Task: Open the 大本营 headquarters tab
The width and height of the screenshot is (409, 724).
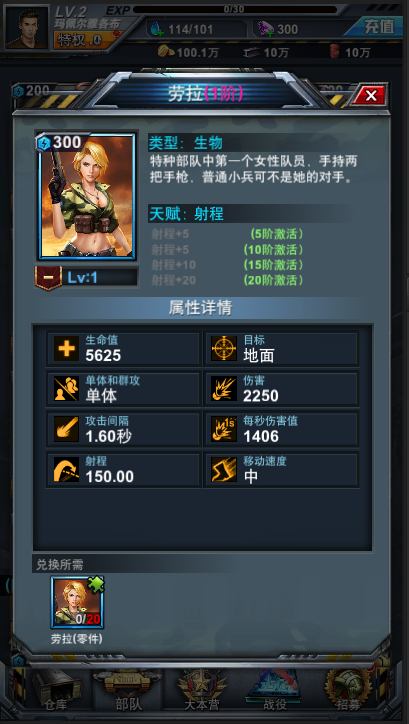Action: [202, 691]
